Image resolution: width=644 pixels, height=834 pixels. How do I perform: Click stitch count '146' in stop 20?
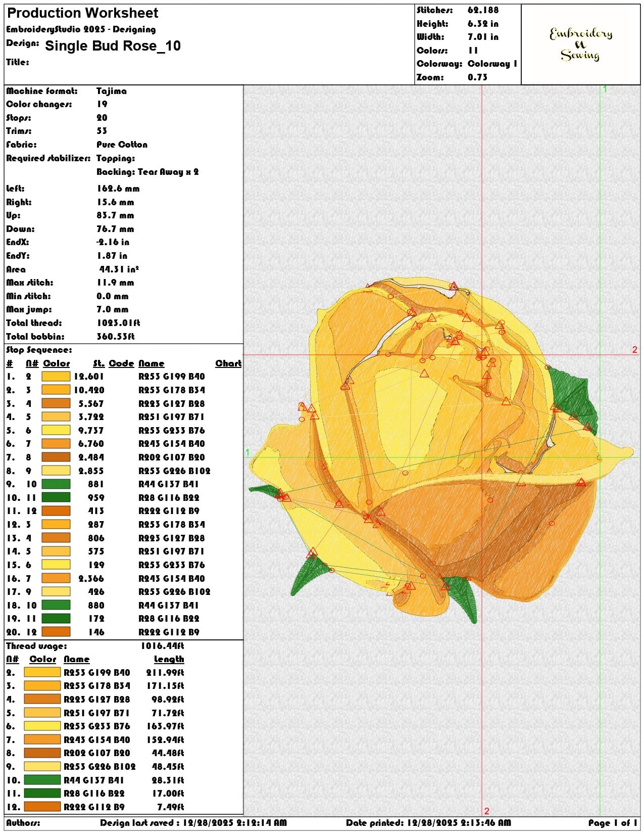click(x=96, y=632)
